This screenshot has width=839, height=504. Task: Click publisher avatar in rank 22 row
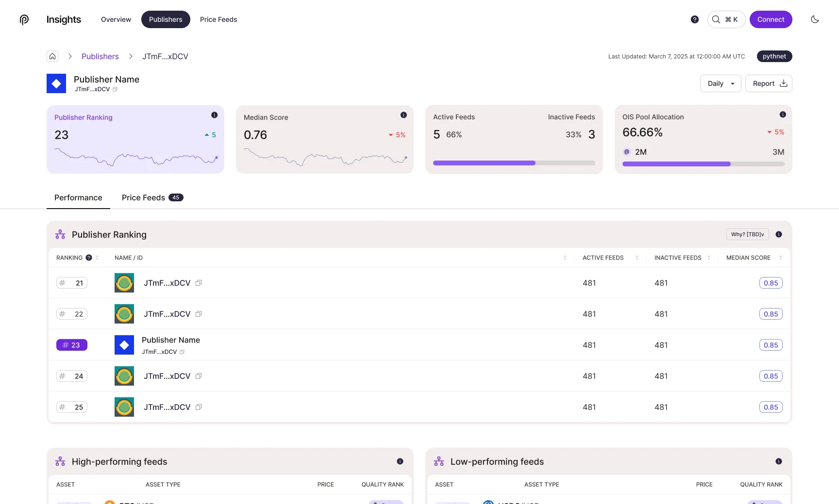coord(124,314)
